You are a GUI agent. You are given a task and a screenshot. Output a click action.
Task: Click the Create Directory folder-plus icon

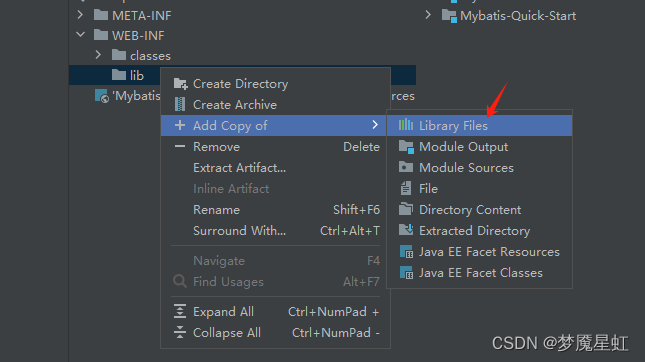pyautogui.click(x=181, y=84)
